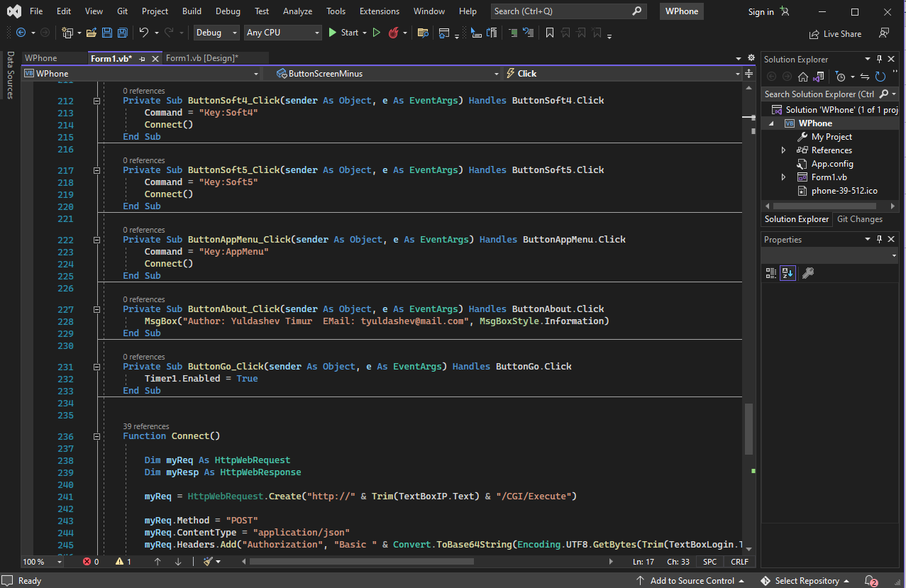Start without debugging using the outlined play icon
This screenshot has height=588, width=906.
click(x=377, y=33)
